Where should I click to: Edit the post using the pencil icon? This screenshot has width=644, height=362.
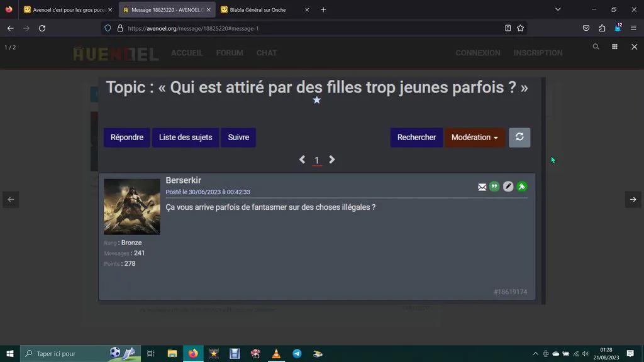pos(508,187)
